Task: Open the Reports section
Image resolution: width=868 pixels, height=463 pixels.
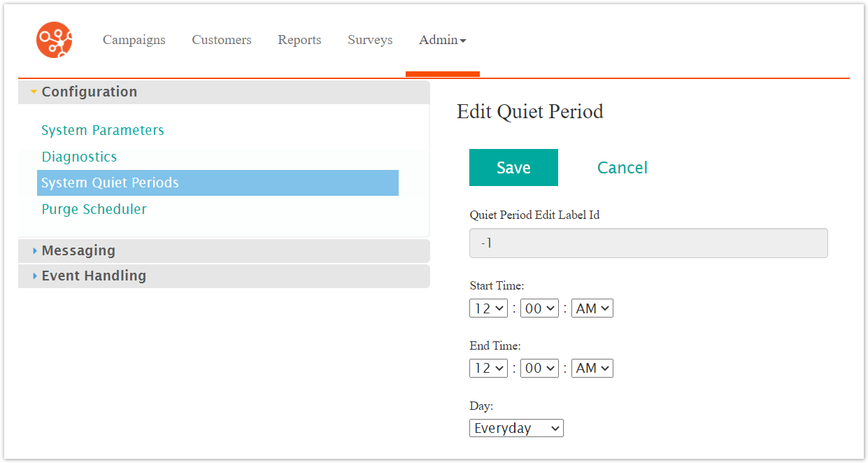Action: click(299, 40)
